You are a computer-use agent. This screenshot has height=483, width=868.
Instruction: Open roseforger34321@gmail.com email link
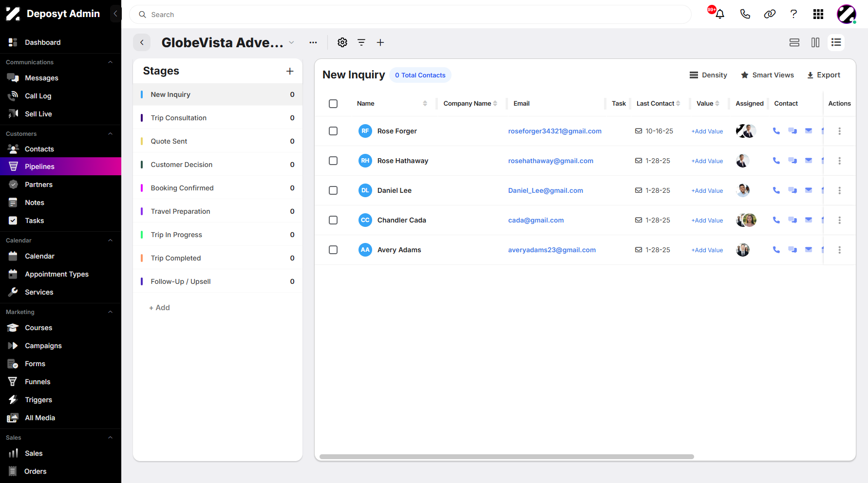[x=555, y=131]
